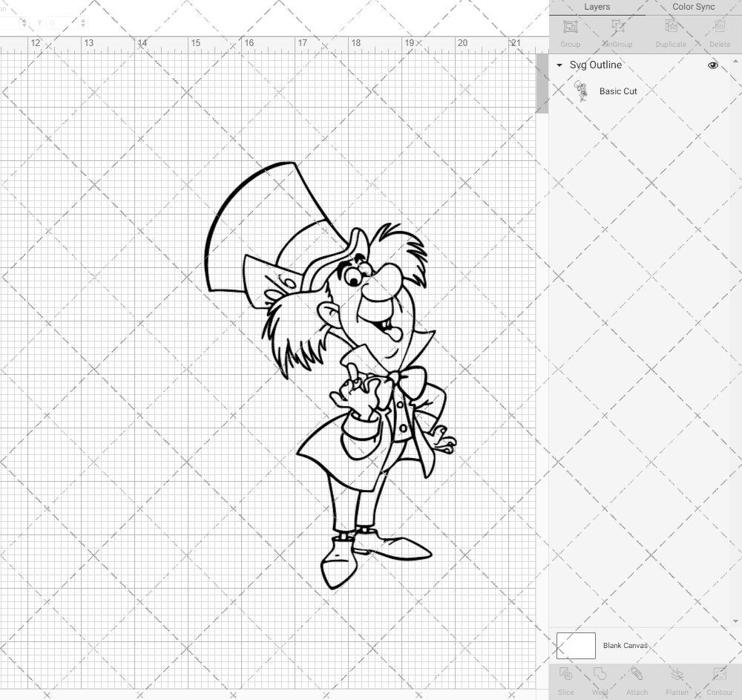Select the Weld tool

pyautogui.click(x=600, y=679)
